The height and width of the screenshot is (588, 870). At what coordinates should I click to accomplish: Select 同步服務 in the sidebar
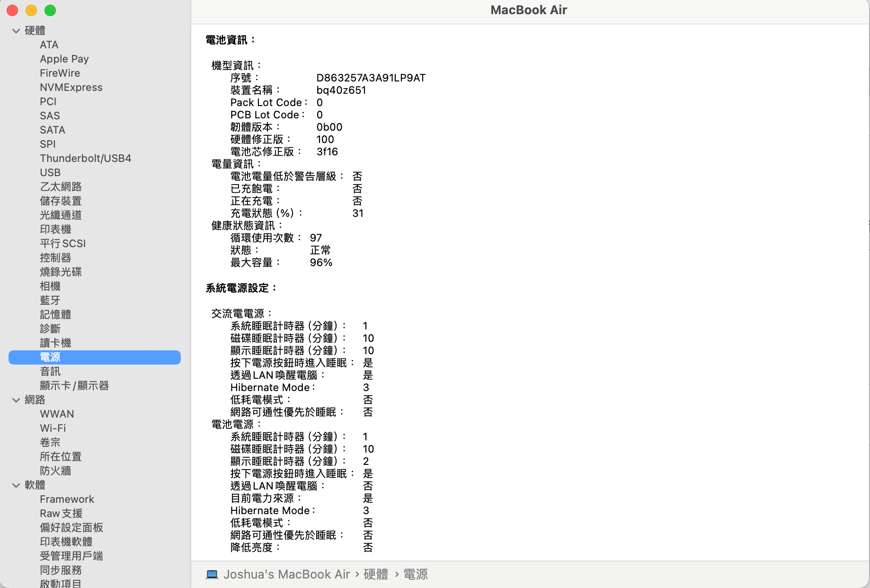tap(61, 570)
